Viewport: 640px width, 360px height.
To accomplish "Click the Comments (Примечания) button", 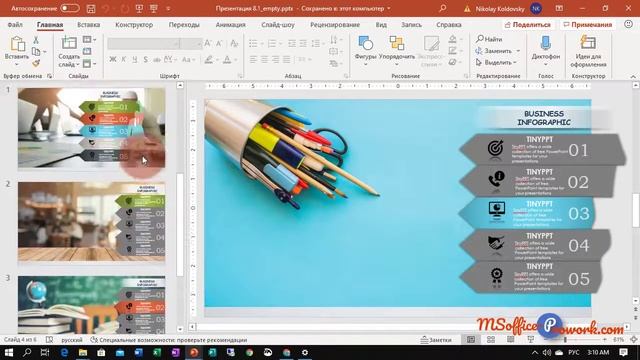I will 588,25.
